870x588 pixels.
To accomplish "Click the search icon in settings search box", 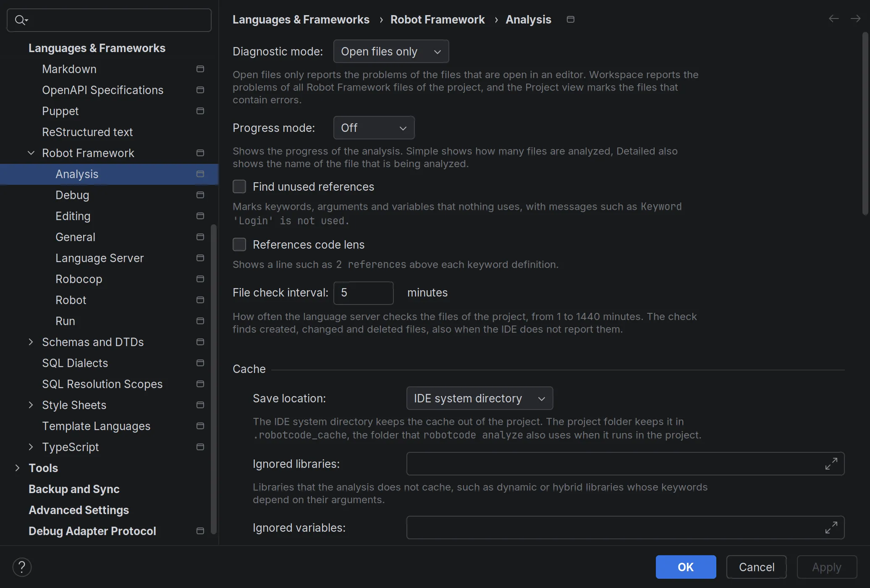I will (x=21, y=20).
